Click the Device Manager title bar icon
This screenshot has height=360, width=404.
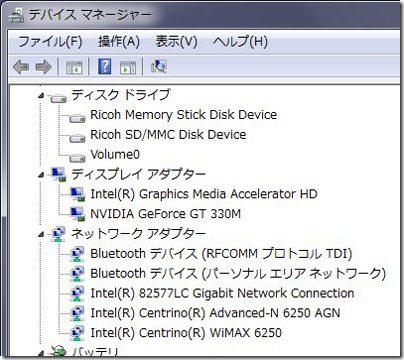[16, 15]
